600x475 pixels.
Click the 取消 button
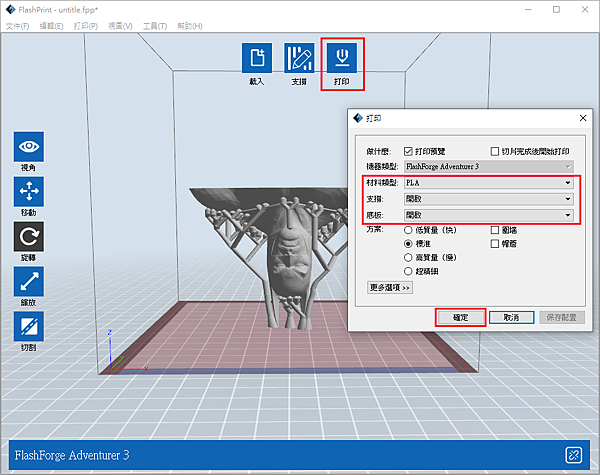click(x=512, y=318)
